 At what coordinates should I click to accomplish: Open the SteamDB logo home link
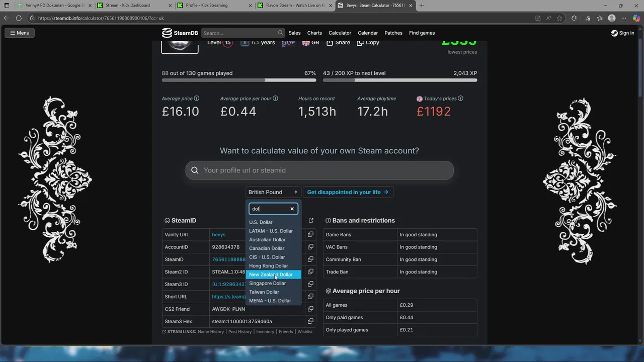coord(180,33)
